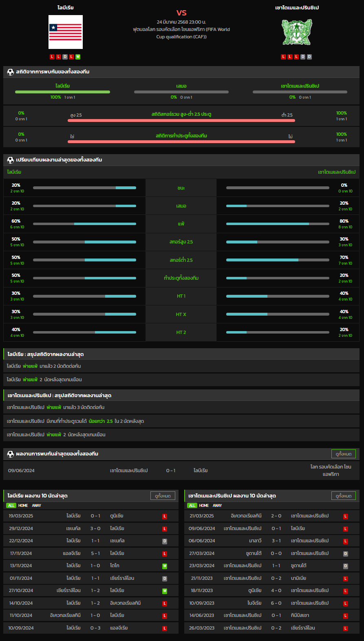This screenshot has height=641, width=364.
Task: Click the 4-0 score in 18/11/2023 Tunisia match row
Action: tap(276, 590)
